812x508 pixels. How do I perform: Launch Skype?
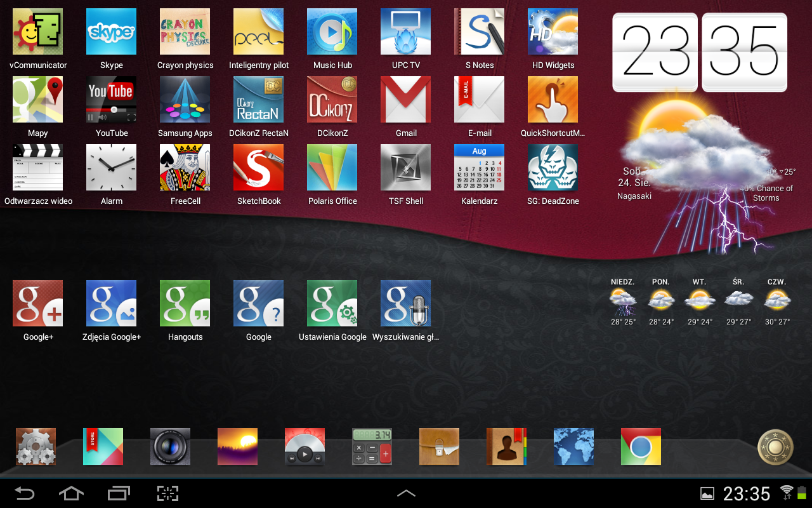click(x=112, y=32)
